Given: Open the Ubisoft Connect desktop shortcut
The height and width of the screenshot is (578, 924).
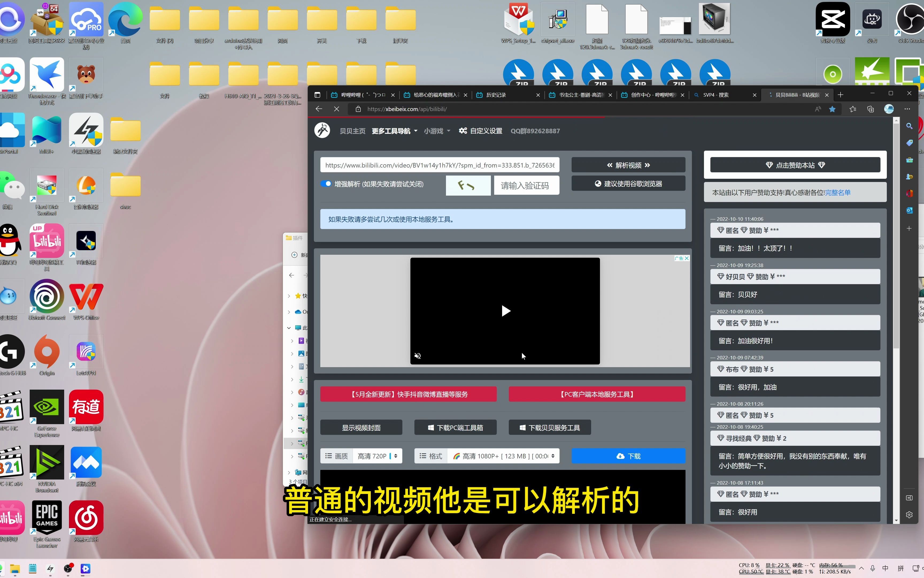Looking at the screenshot, I should click(x=47, y=300).
